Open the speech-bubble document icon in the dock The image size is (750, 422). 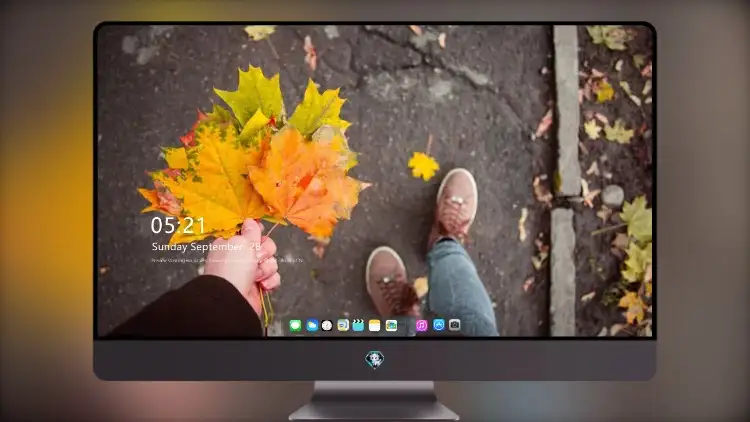pos(343,326)
